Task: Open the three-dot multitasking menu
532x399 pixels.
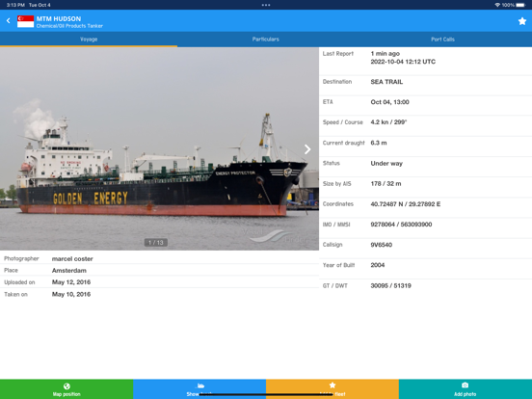Action: 266,5
